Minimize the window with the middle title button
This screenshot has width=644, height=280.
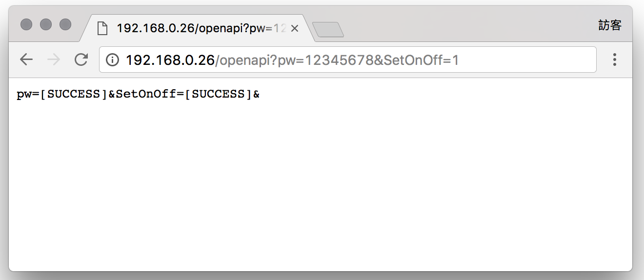pos(46,24)
